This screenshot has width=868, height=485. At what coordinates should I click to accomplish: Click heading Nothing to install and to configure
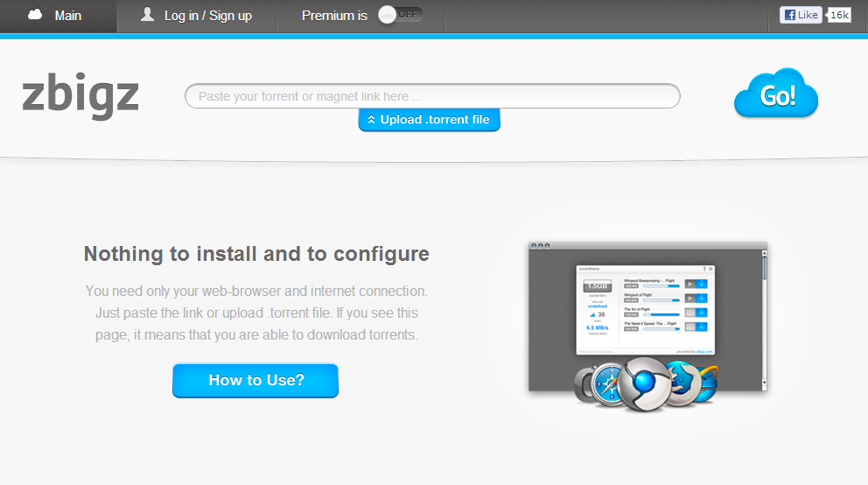pos(256,254)
